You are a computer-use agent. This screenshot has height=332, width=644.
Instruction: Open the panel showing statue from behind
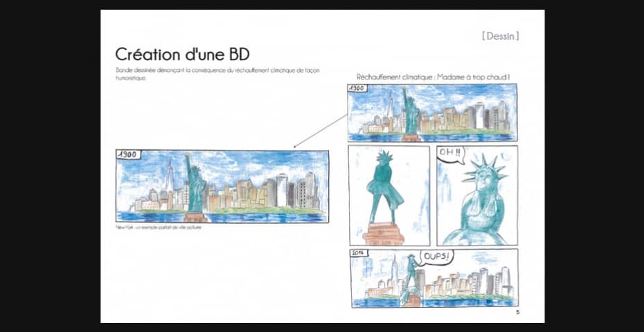388,195
